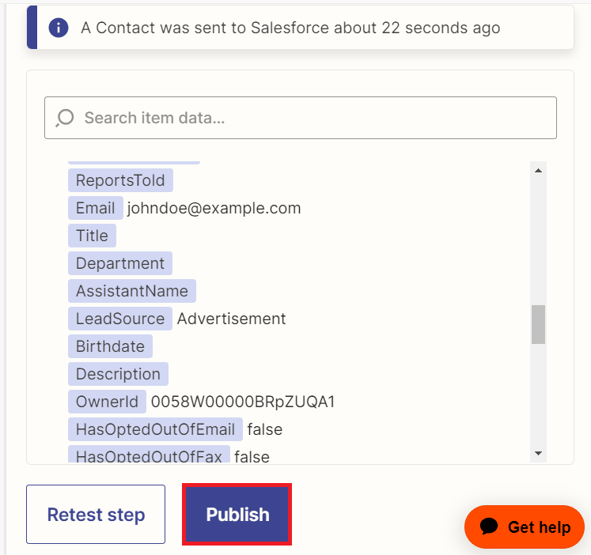
Task: Click the scroll up arrow in data list
Action: pyautogui.click(x=538, y=171)
